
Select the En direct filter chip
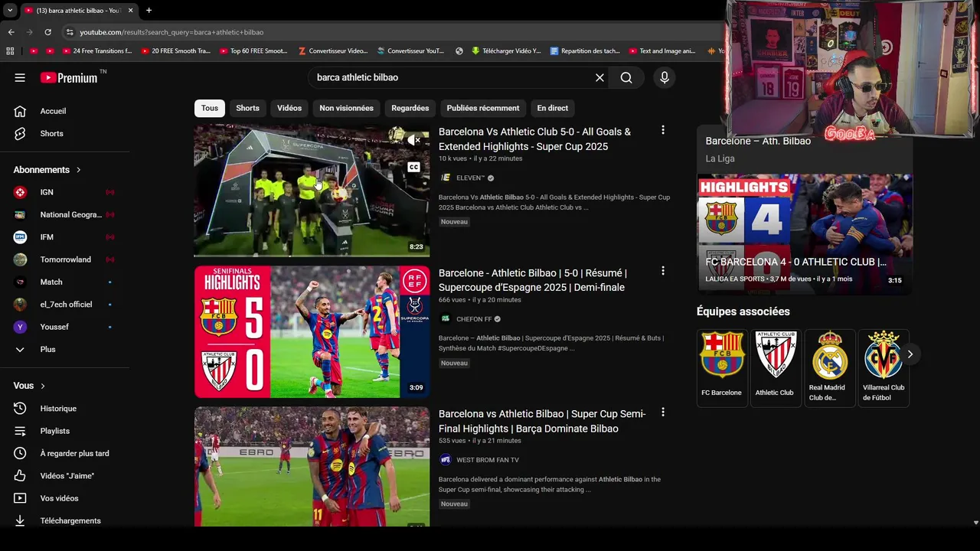click(552, 108)
